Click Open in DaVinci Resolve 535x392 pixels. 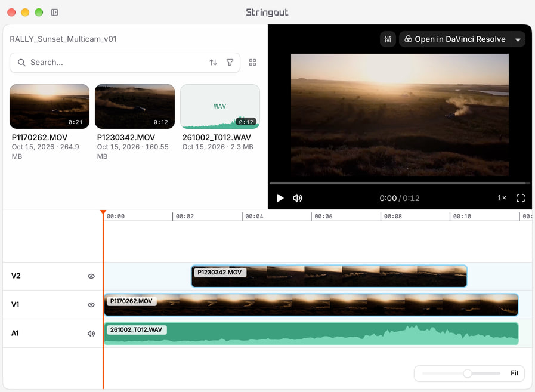pos(455,39)
